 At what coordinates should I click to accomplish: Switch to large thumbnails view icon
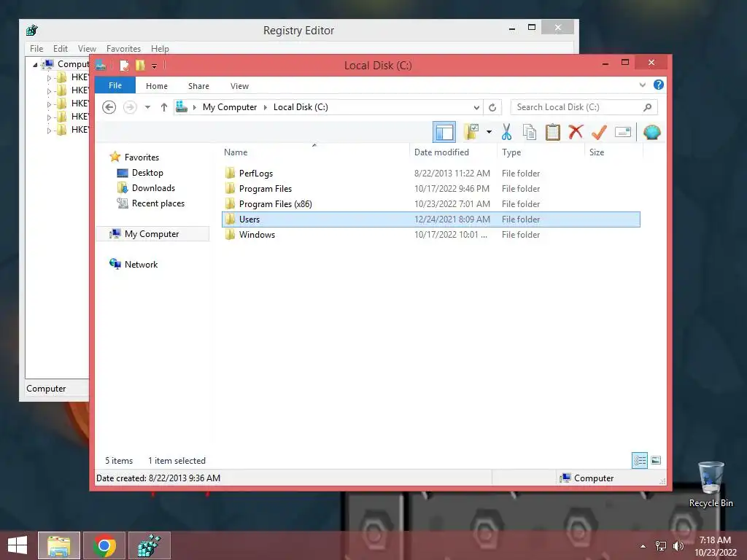[x=656, y=460]
